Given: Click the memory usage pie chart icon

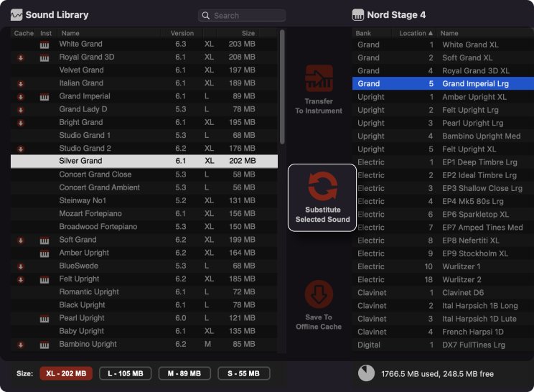Looking at the screenshot, I should (x=366, y=373).
